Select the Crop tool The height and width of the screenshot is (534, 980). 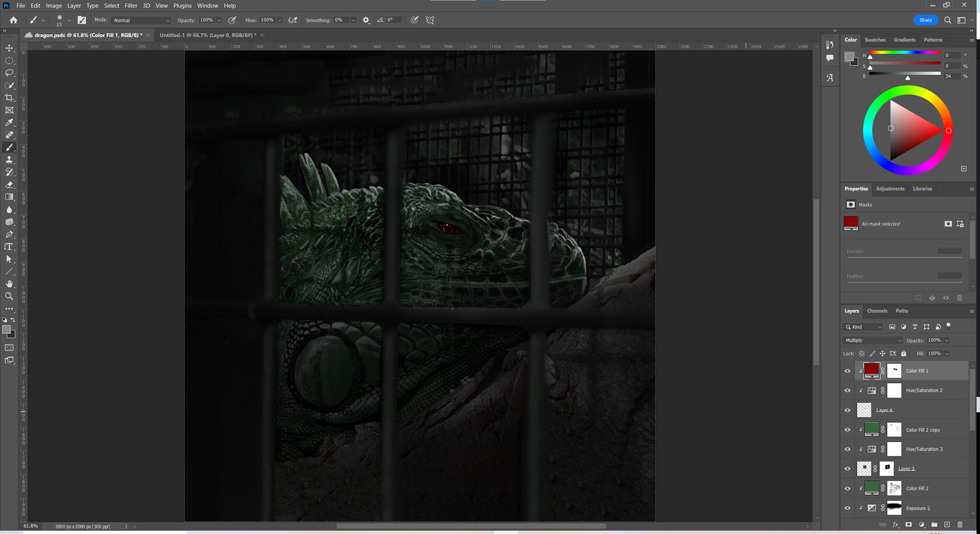coord(9,98)
